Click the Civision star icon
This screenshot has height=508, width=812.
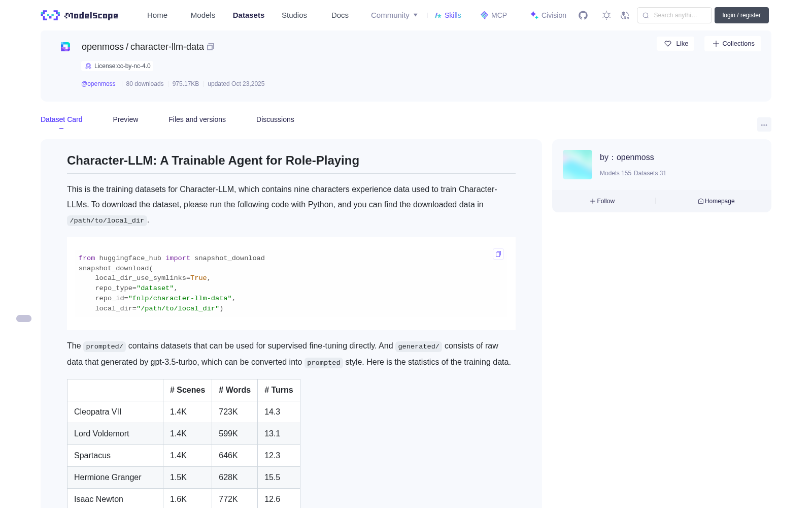[x=534, y=15]
